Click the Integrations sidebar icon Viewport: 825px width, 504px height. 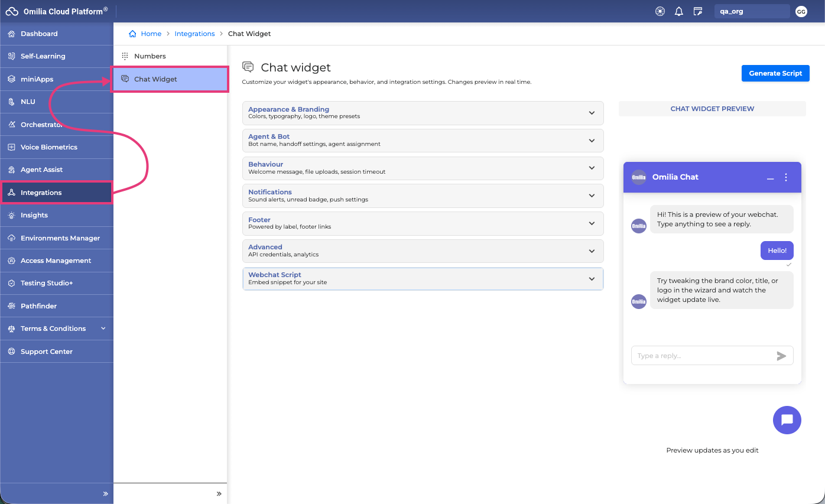point(11,193)
